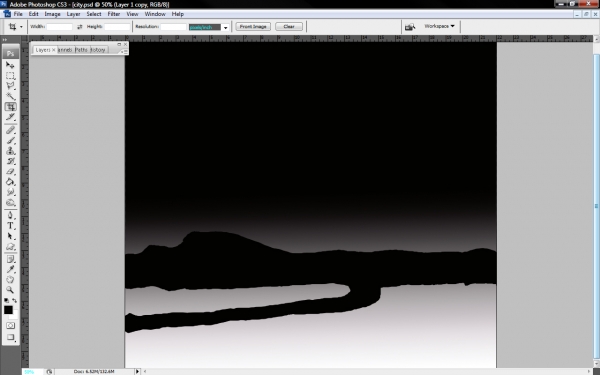This screenshot has width=600, height=375.
Task: Select the Move tool
Action: click(10, 65)
